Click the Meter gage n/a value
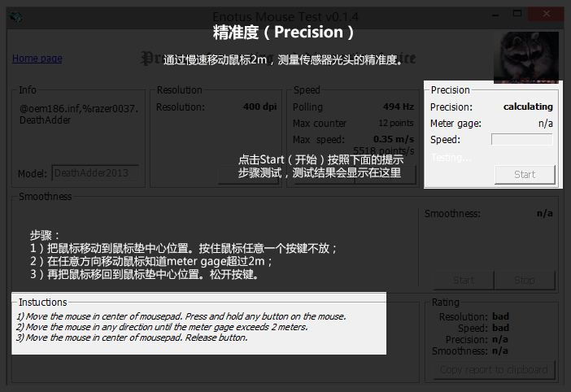The image size is (571, 392). [x=545, y=124]
